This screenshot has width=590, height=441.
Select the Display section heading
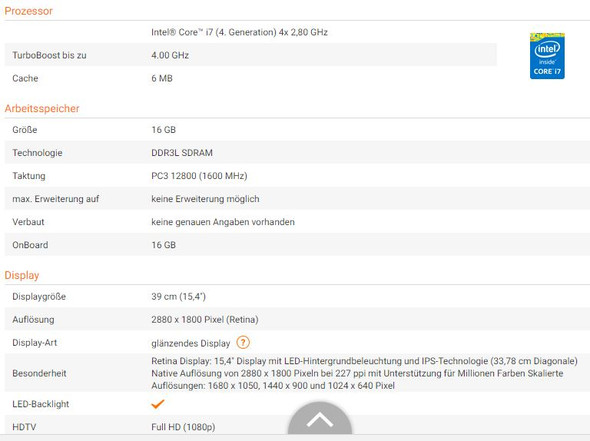point(22,275)
